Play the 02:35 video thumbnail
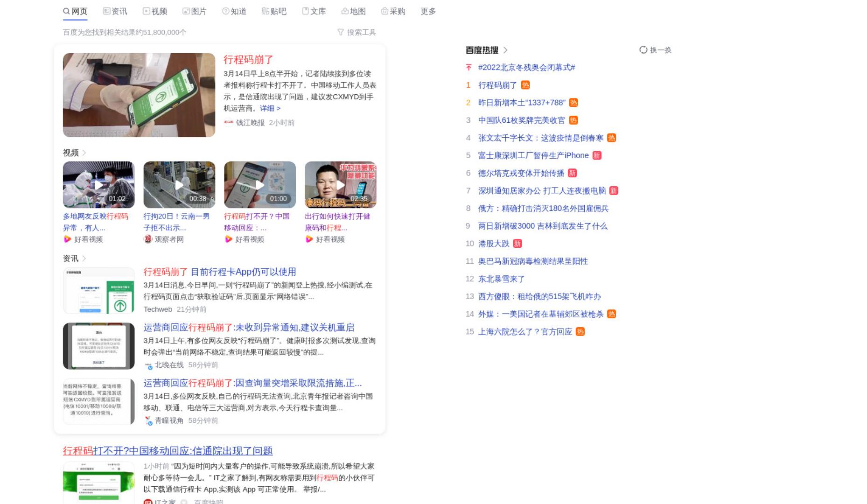 pyautogui.click(x=341, y=185)
